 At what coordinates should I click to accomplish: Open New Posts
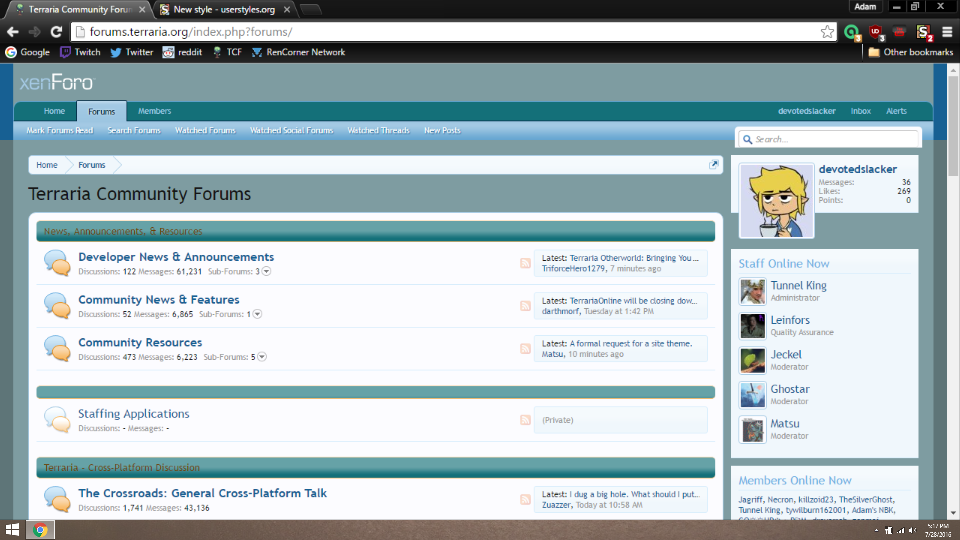pos(442,130)
